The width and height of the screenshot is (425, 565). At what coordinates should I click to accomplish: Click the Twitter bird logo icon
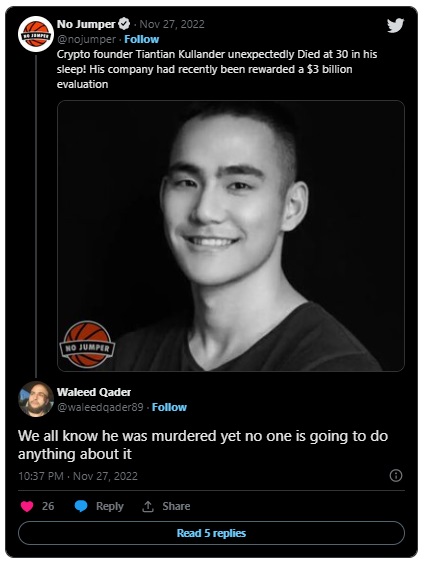395,26
